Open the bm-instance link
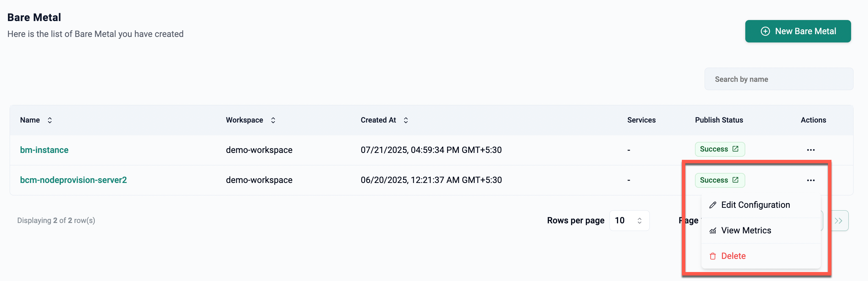This screenshot has width=868, height=281. pyautogui.click(x=44, y=150)
